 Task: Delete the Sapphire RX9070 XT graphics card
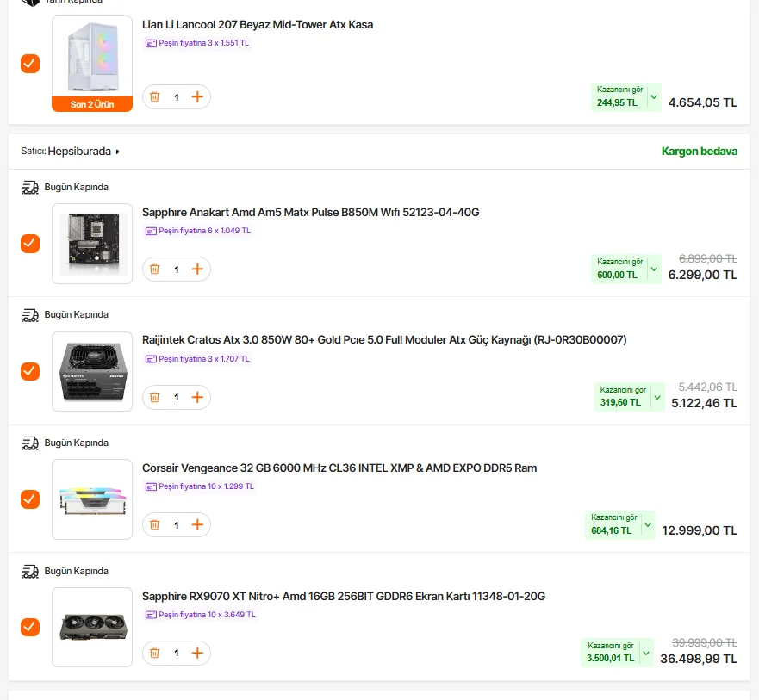154,654
